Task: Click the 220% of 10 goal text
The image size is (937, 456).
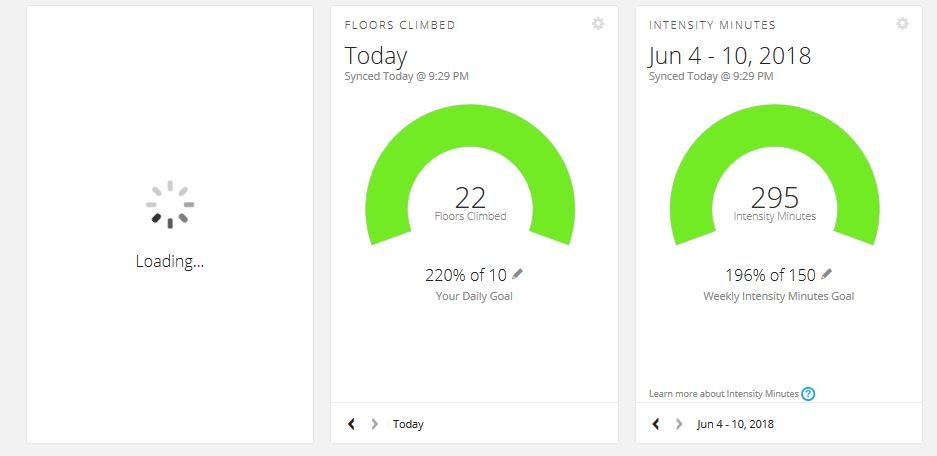Action: pos(468,275)
